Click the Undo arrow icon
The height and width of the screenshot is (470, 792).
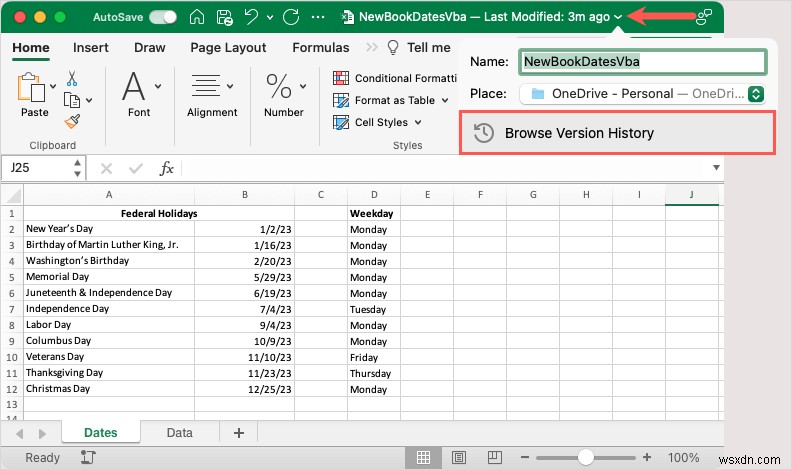(251, 17)
